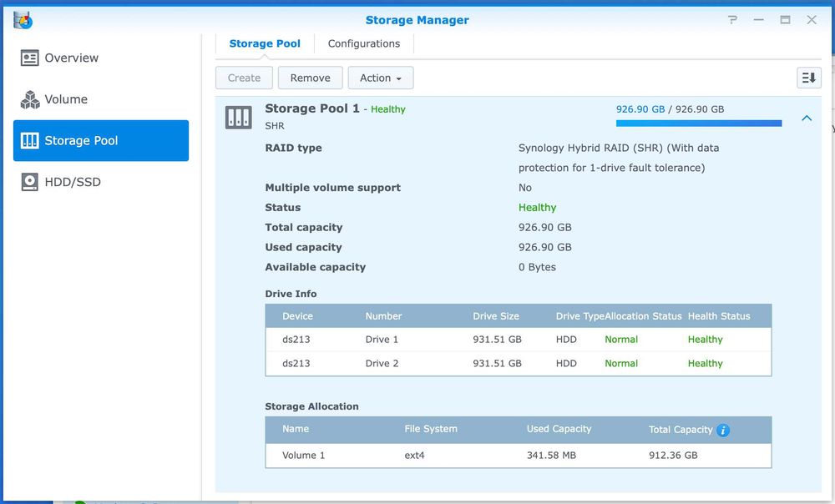Viewport: 835px width, 504px height.
Task: Click the Used Capacity column header
Action: coord(559,429)
